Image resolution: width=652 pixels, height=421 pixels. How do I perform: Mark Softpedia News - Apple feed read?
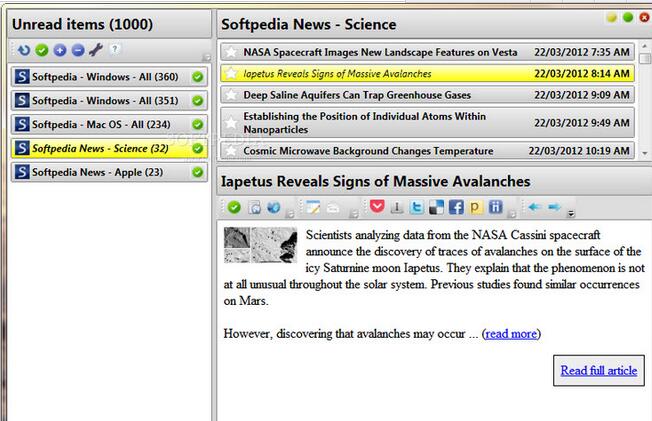tap(198, 172)
